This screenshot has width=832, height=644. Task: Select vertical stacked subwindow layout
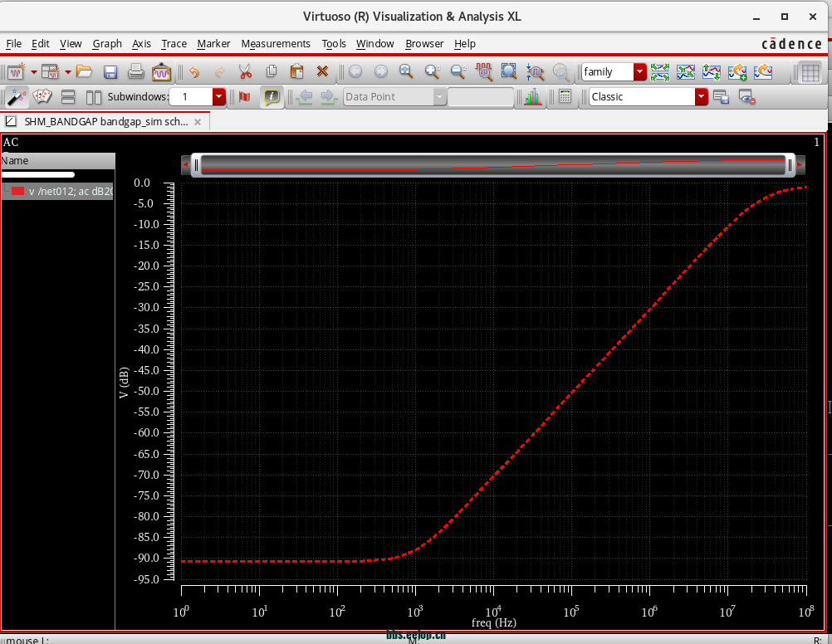(68, 96)
